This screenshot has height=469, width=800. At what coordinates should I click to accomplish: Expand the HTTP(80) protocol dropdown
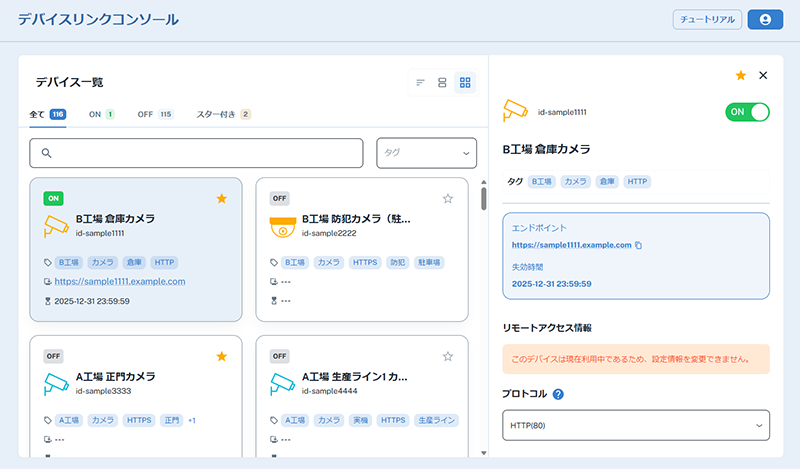point(636,425)
